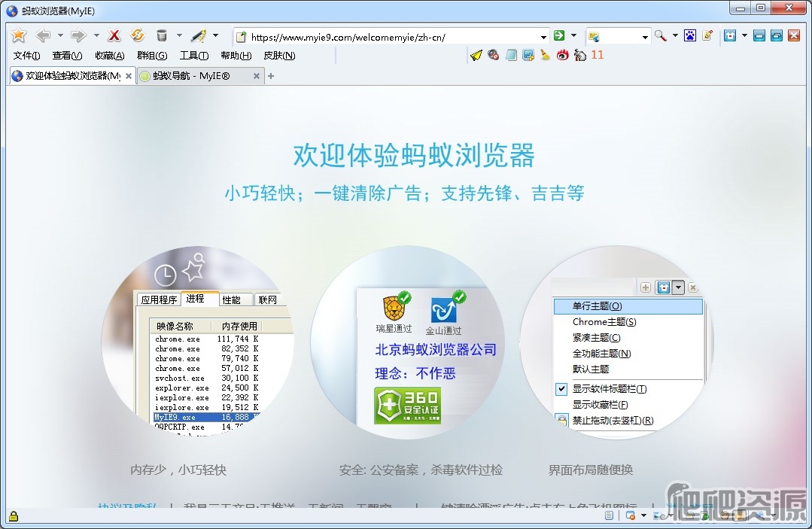
Task: Click the favorites star icon
Action: 19,35
